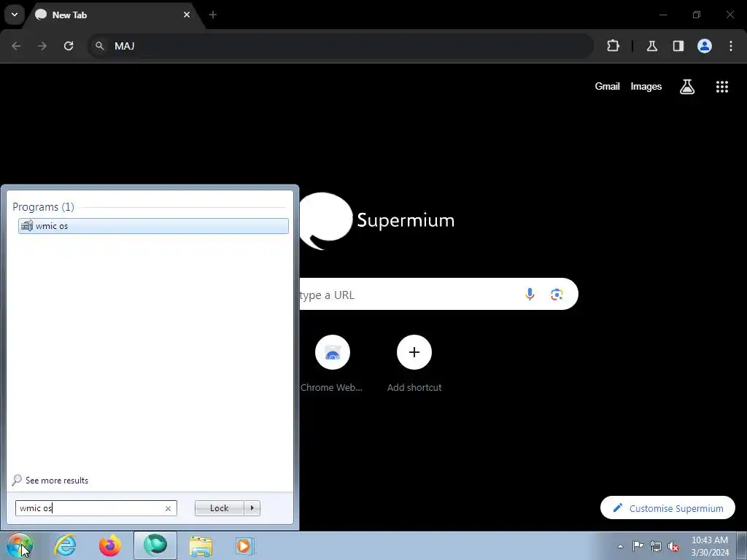Expand the shutdown options arrow beside Lock
Image resolution: width=747 pixels, height=560 pixels.
(x=252, y=508)
